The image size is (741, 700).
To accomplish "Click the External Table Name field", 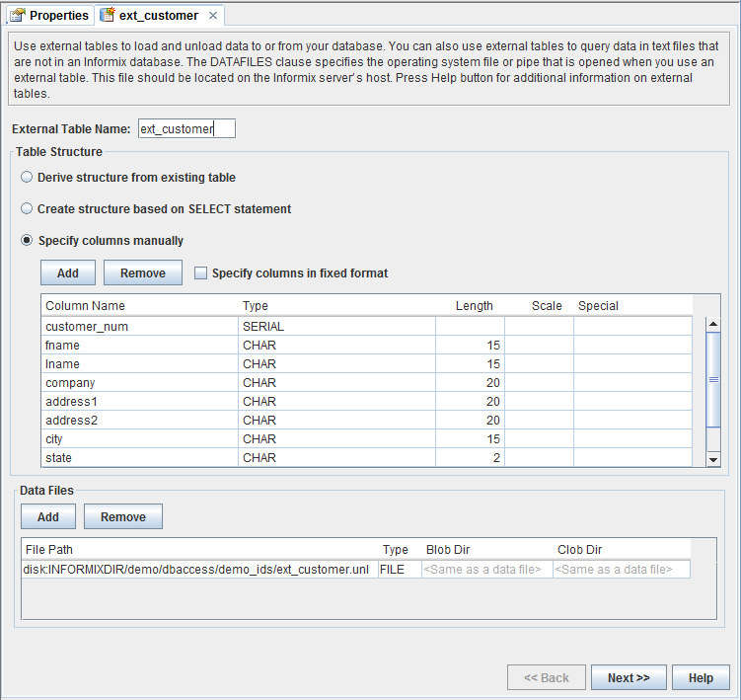I will click(x=185, y=129).
